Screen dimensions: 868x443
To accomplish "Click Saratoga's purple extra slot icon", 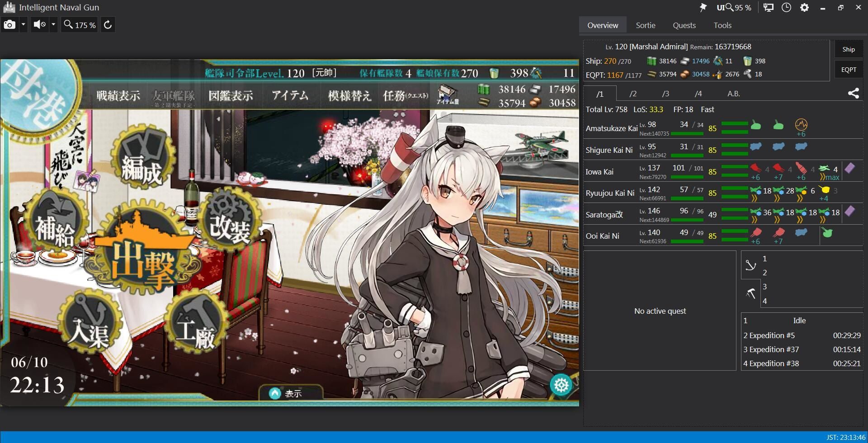I will coord(849,211).
